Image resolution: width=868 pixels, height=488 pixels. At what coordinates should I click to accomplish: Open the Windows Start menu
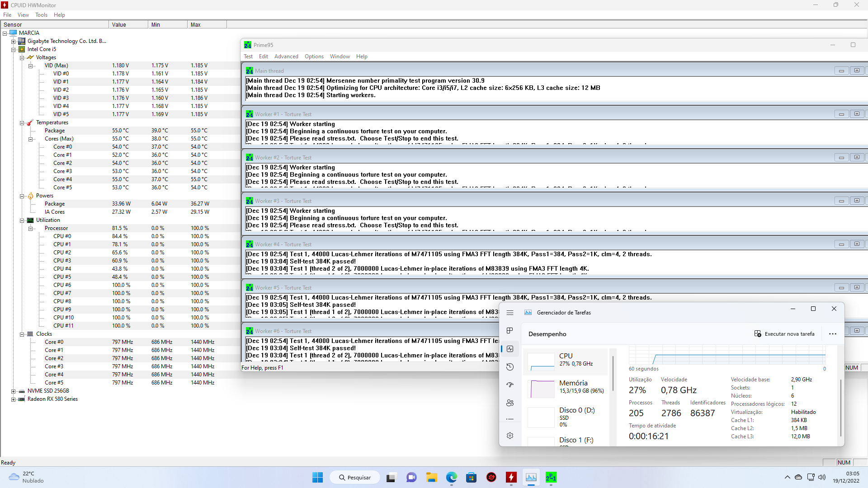(318, 477)
